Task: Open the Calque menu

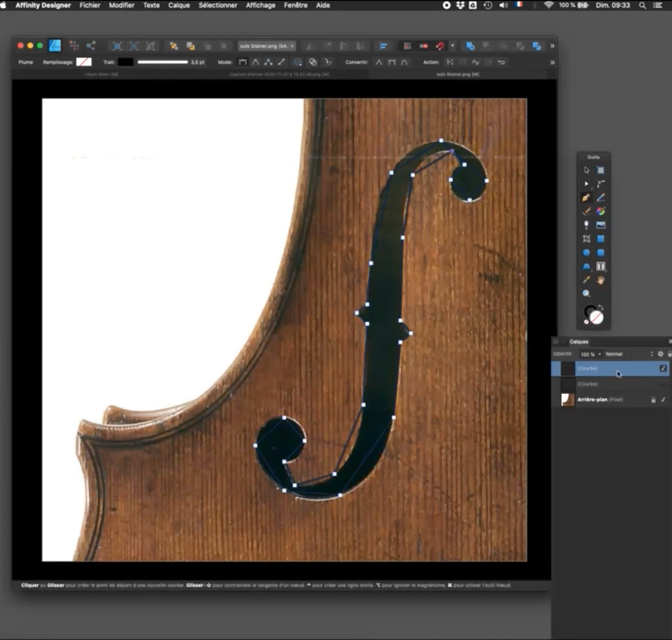Action: tap(179, 5)
